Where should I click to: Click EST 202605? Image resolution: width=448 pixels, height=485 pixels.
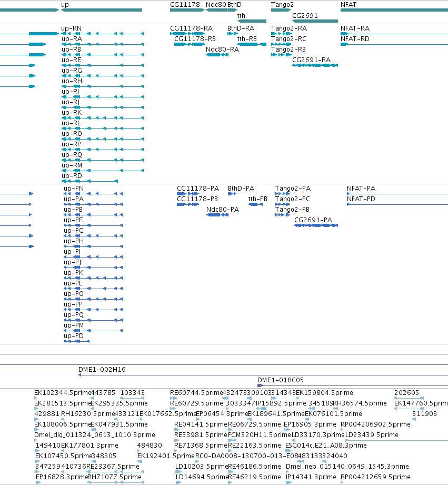406,393
